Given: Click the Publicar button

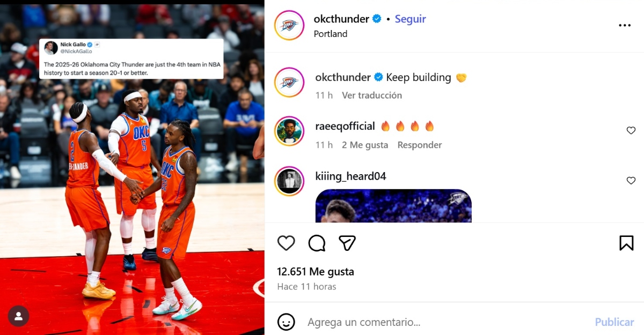Looking at the screenshot, I should pyautogui.click(x=614, y=322).
